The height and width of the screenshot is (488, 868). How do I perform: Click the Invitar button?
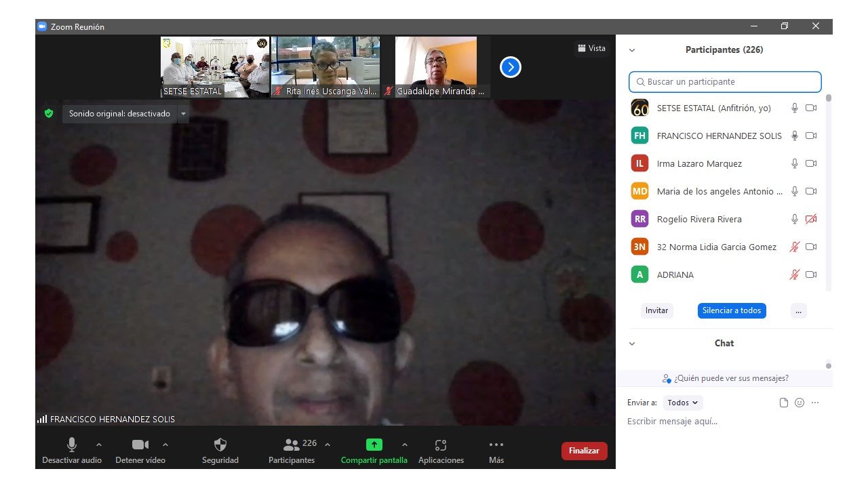[657, 310]
